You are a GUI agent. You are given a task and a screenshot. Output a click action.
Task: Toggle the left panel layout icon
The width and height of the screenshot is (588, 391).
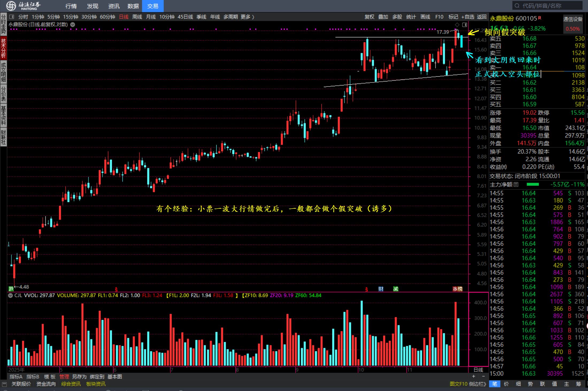[11, 17]
